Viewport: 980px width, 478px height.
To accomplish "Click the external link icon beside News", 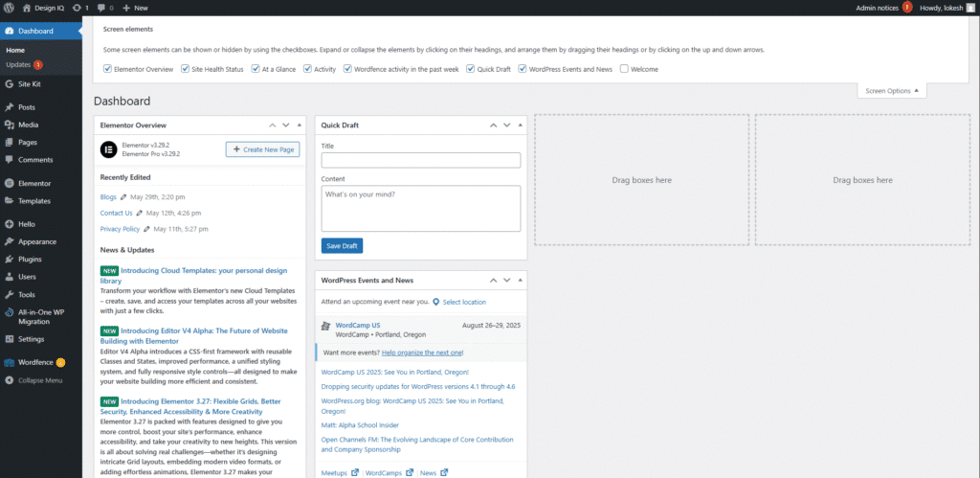I will click(x=444, y=472).
